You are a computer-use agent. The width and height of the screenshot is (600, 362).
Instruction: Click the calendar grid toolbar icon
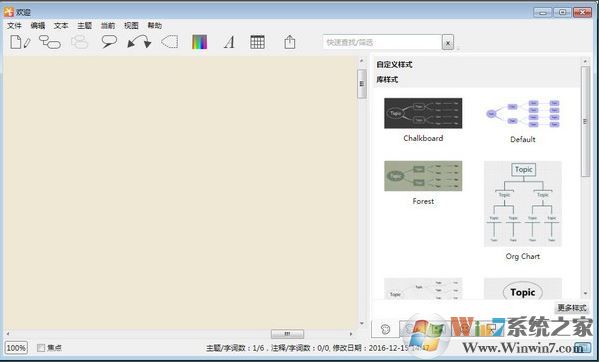[x=257, y=42]
